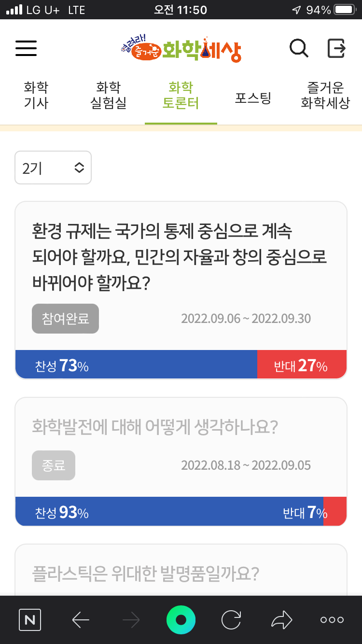The height and width of the screenshot is (644, 362).
Task: Open the three-dots more menu
Action: click(x=332, y=620)
